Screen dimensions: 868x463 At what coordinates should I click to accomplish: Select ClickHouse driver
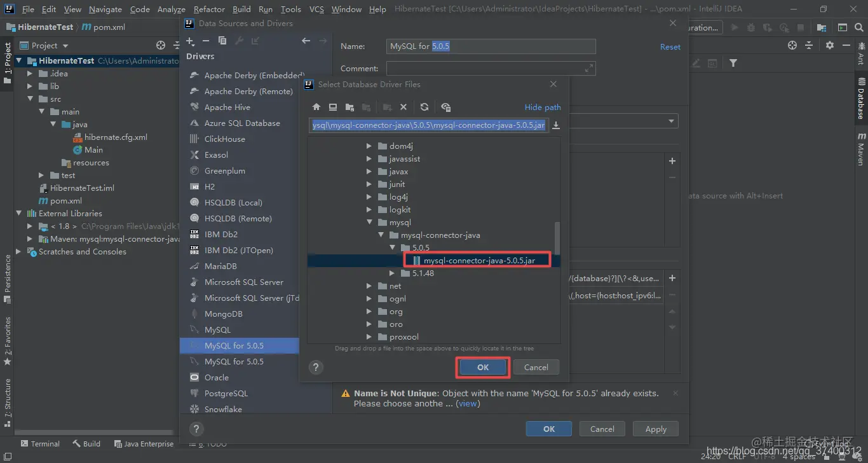tap(224, 139)
